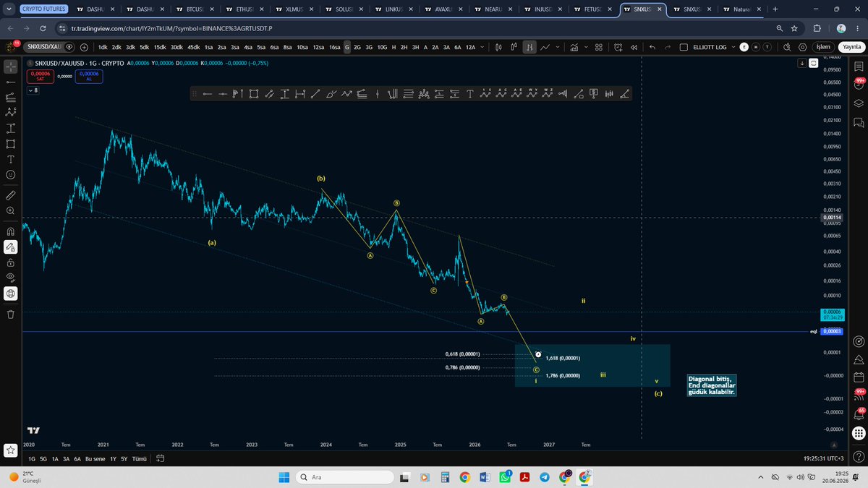
Task: Select the text T tool in floating toolbar
Action: tap(470, 93)
